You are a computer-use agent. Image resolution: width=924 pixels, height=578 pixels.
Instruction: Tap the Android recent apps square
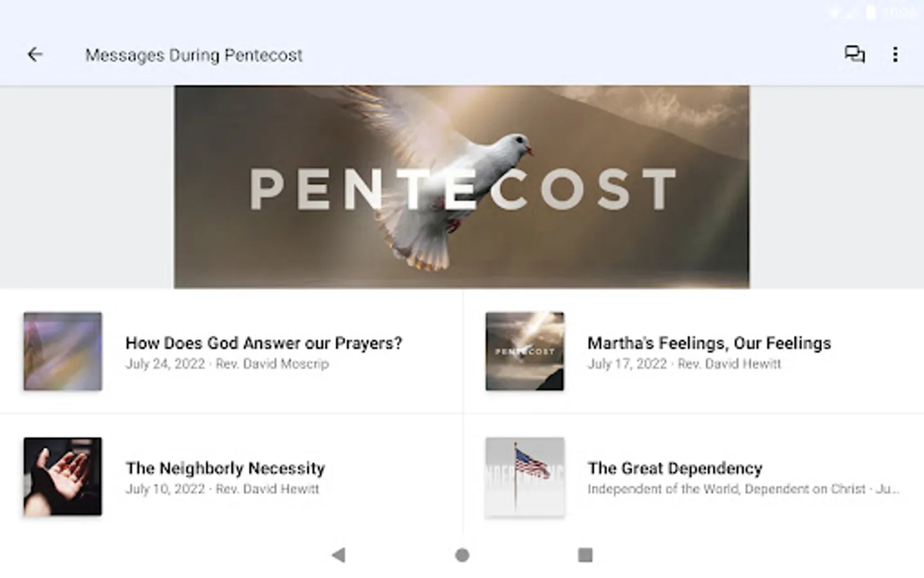[x=585, y=555]
